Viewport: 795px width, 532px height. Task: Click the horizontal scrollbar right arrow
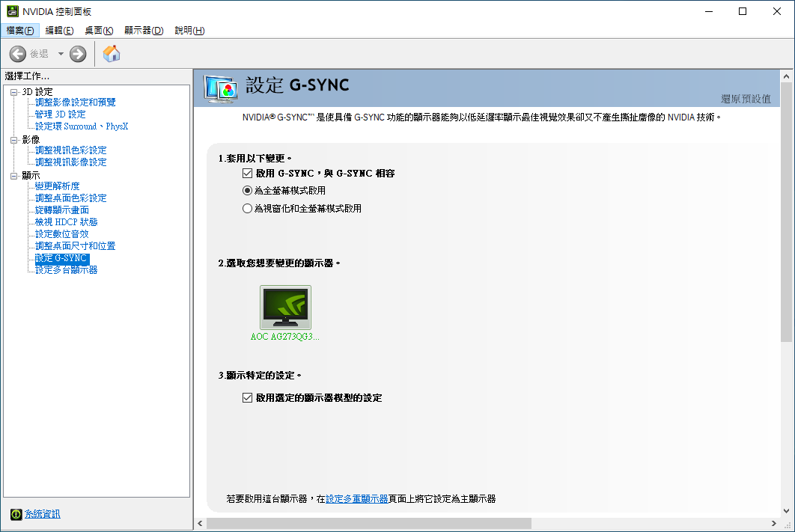(774, 523)
